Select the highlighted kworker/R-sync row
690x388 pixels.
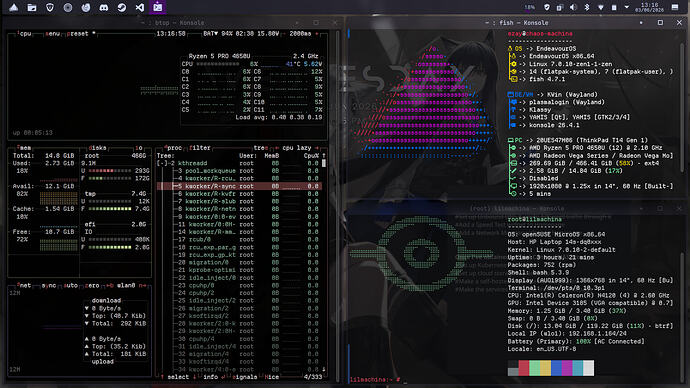pos(240,186)
